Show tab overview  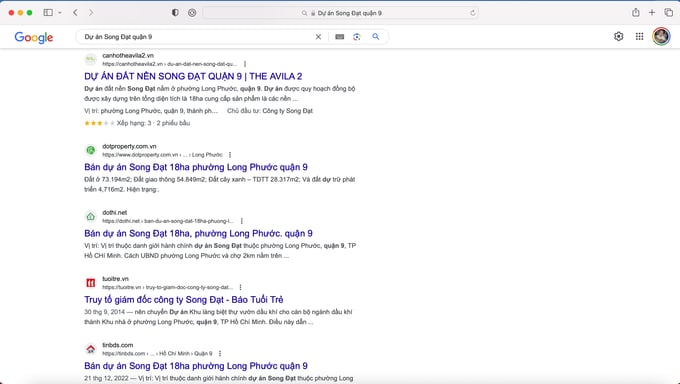coord(669,13)
